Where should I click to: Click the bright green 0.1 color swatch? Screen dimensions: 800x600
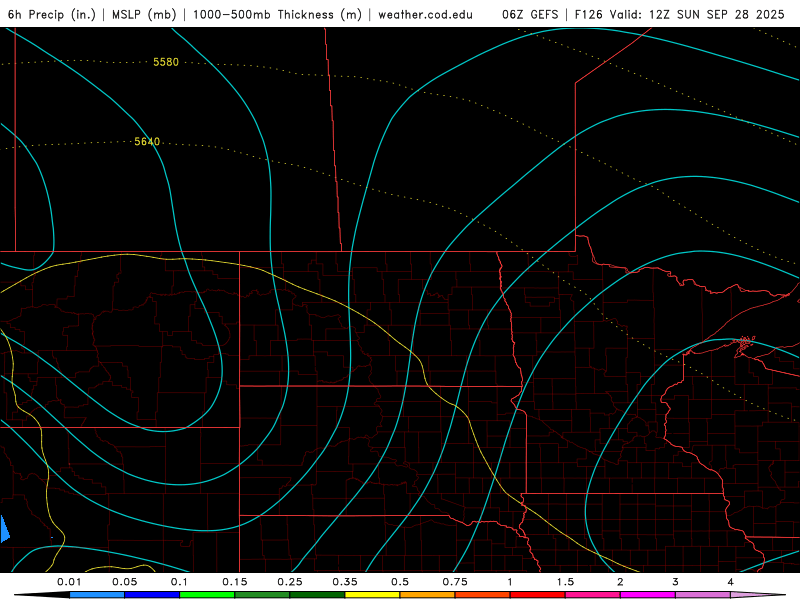click(207, 595)
